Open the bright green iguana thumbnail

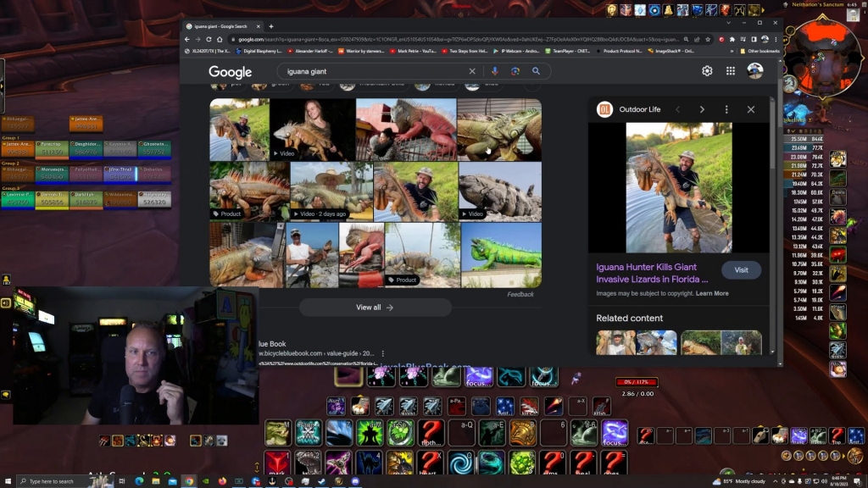click(502, 255)
